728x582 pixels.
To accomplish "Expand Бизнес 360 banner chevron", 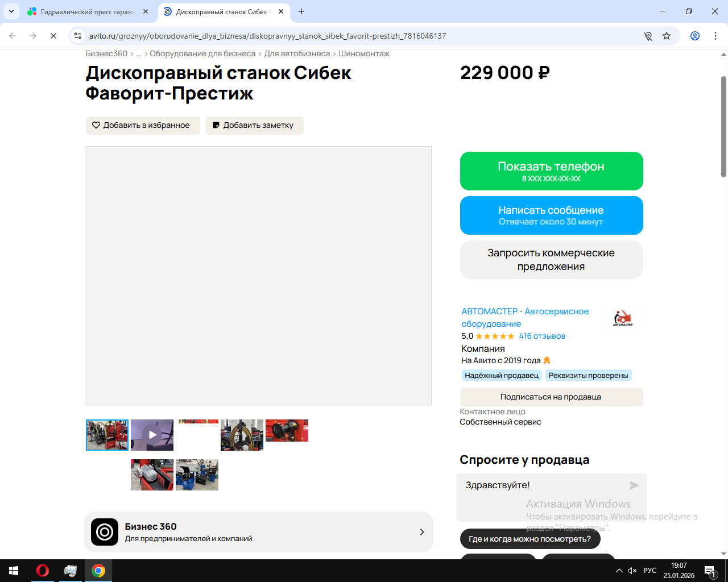I will coord(422,532).
